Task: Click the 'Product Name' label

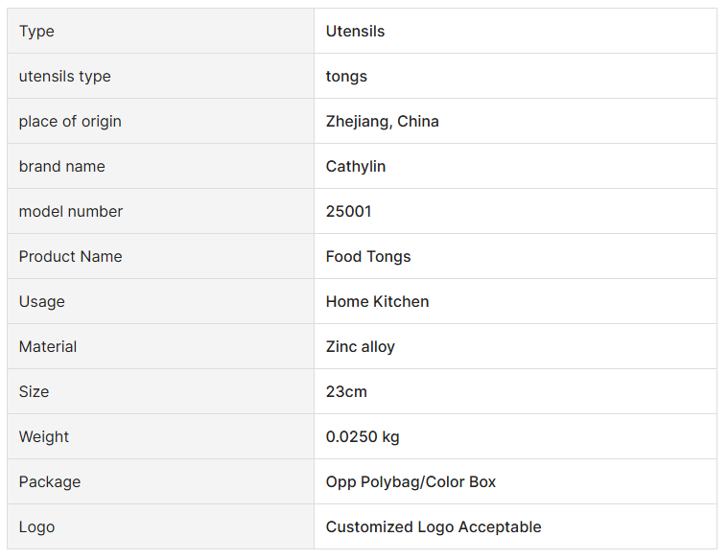Action: [70, 257]
